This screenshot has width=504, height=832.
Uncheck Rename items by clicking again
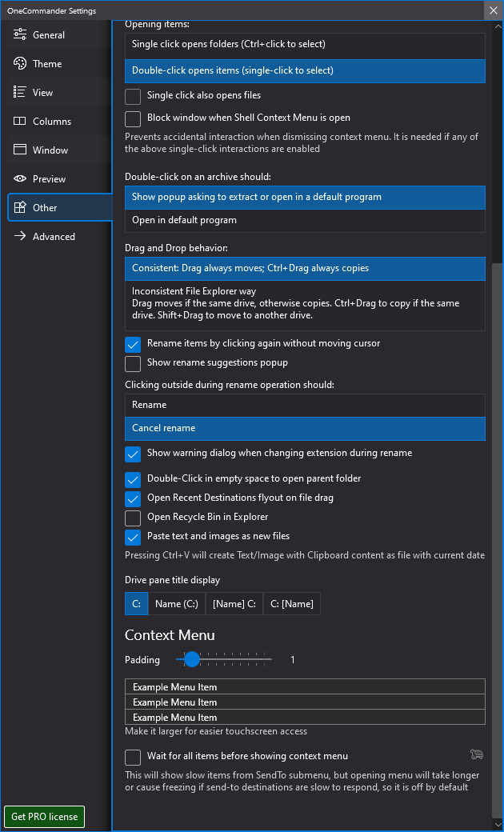133,344
